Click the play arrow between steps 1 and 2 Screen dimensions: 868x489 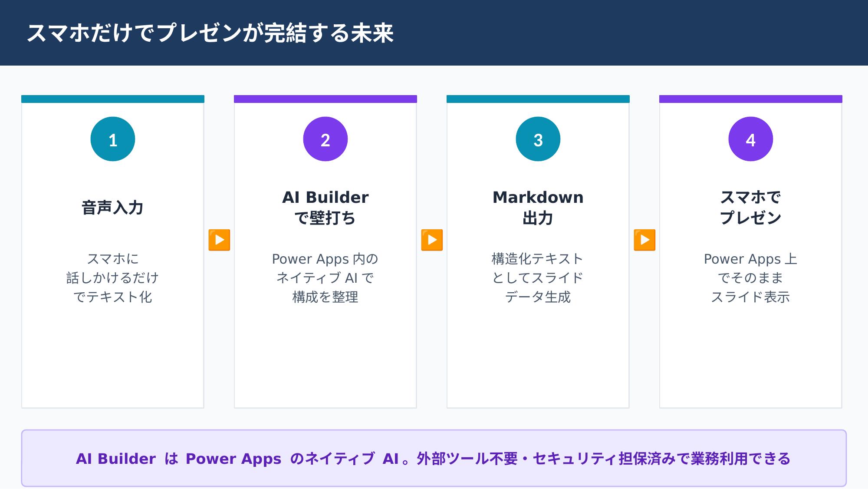pyautogui.click(x=219, y=240)
